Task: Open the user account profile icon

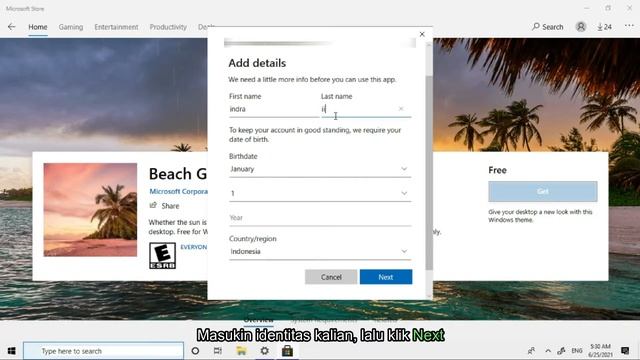Action: click(581, 27)
